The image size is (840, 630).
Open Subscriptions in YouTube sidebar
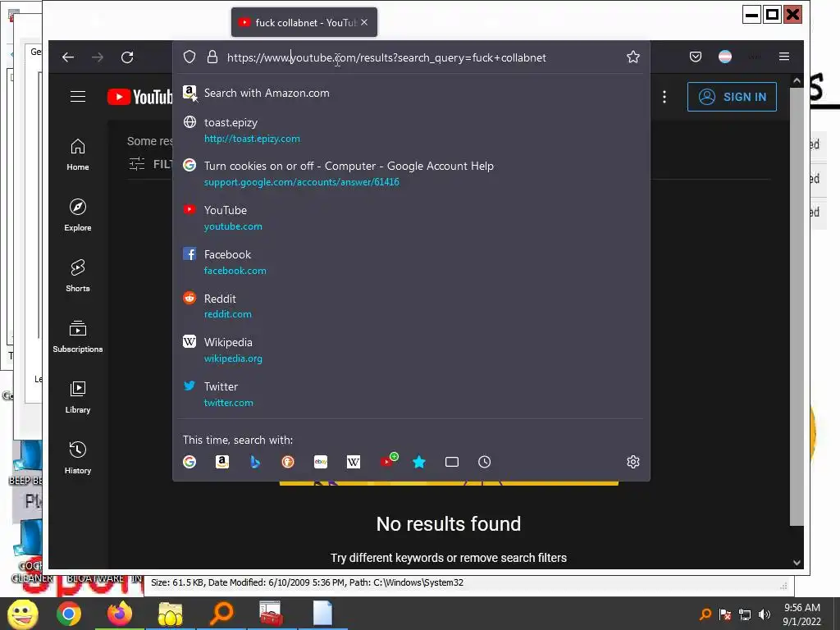pyautogui.click(x=78, y=336)
